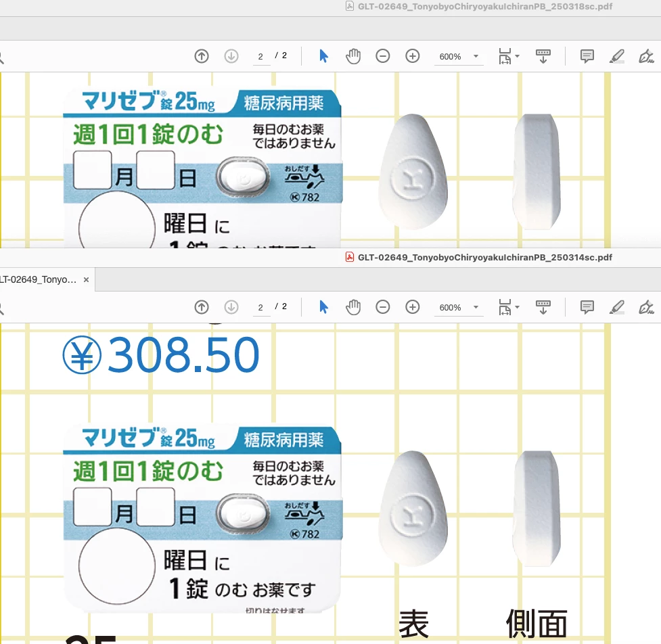Select the highlighter pen in top window
This screenshot has height=644, width=661.
(x=617, y=56)
